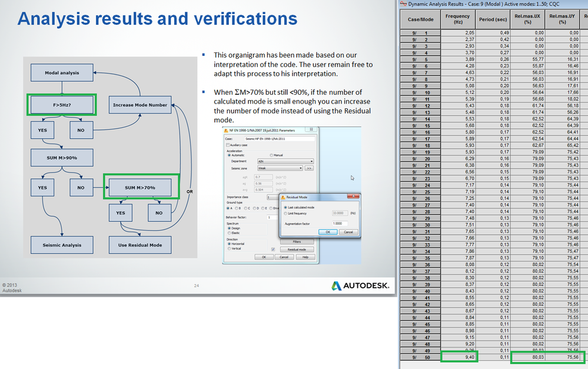The image size is (588, 369).
Task: Click the Dynamic Analysis Results window icon
Action: pyautogui.click(x=404, y=4)
